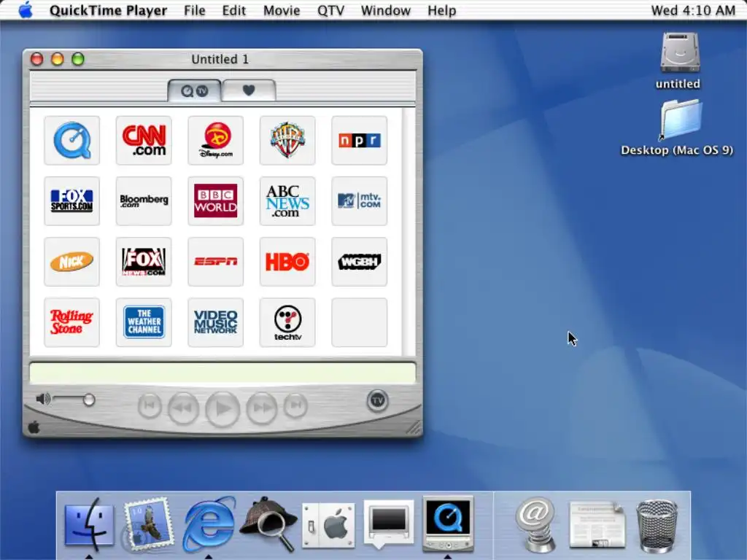This screenshot has width=747, height=560.
Task: Switch to the QuickTime TV channels tab
Action: pos(194,90)
